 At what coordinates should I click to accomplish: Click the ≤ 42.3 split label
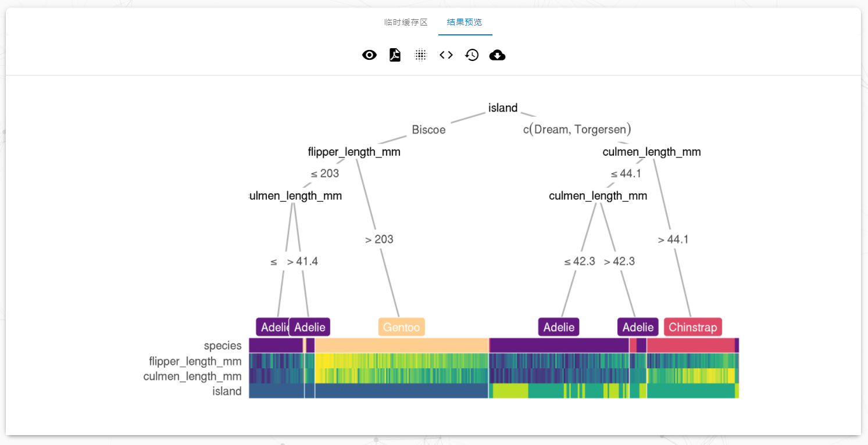(x=579, y=261)
